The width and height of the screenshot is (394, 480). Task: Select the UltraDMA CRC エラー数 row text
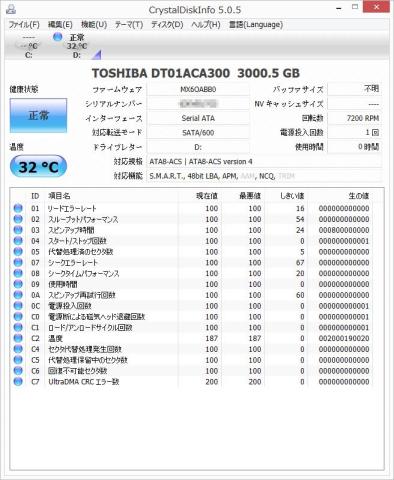pyautogui.click(x=84, y=382)
